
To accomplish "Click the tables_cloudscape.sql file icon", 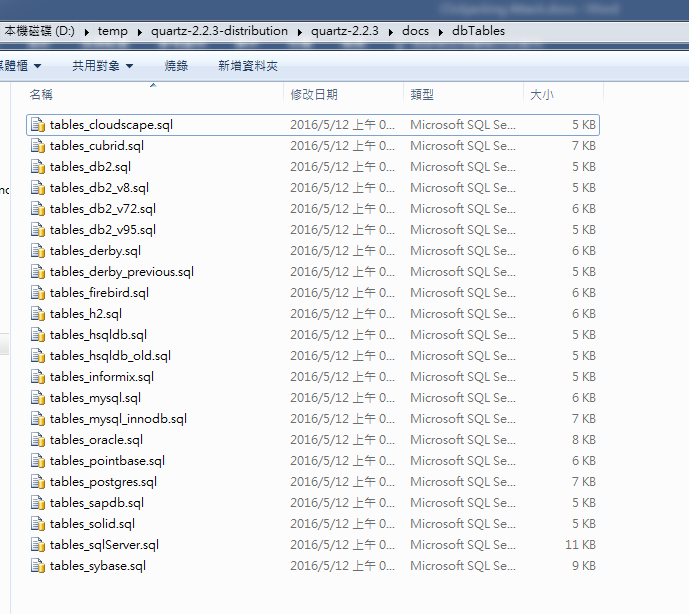I will [38, 125].
